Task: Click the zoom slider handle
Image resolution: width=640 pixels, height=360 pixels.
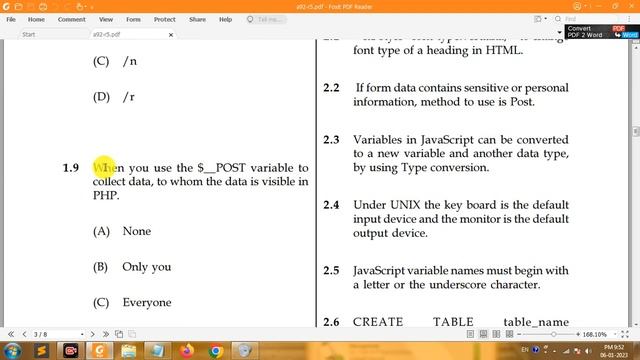Action: (553, 334)
